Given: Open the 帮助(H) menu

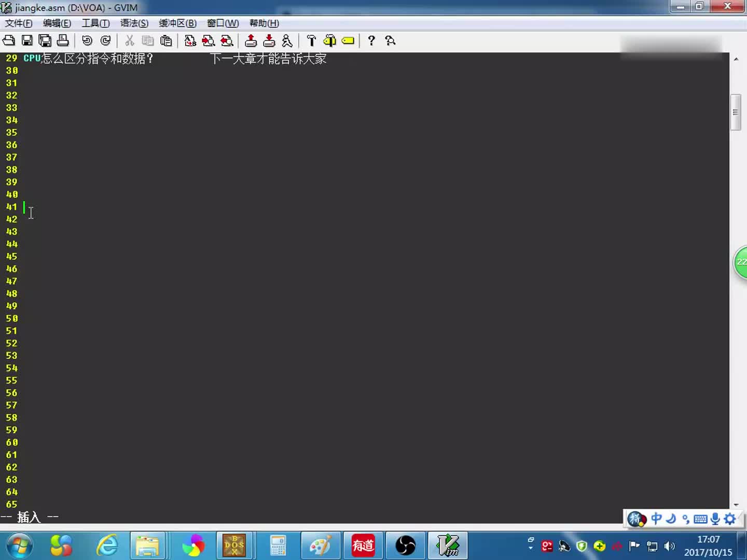Looking at the screenshot, I should click(264, 23).
